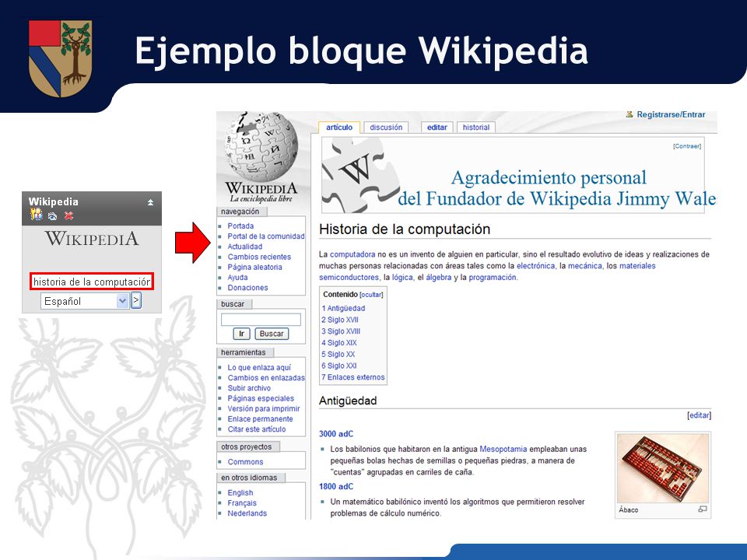Open Portal de la comunidad
747x560 pixels.
pyautogui.click(x=266, y=236)
